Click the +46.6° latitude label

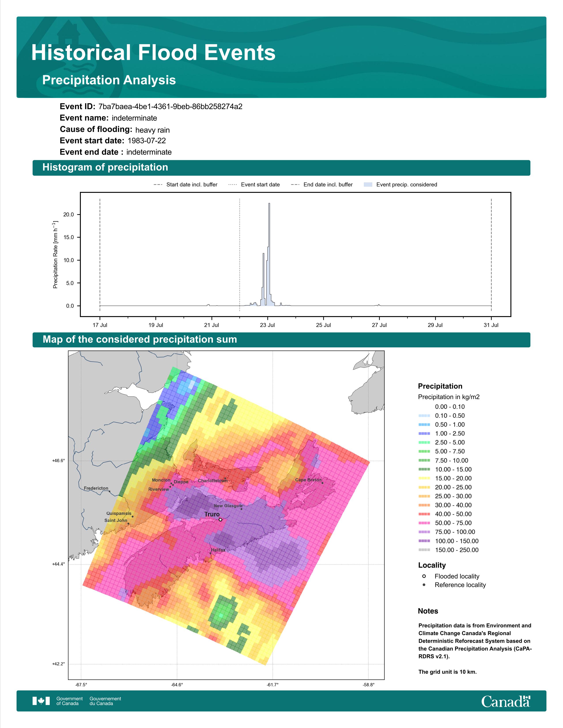pyautogui.click(x=58, y=461)
